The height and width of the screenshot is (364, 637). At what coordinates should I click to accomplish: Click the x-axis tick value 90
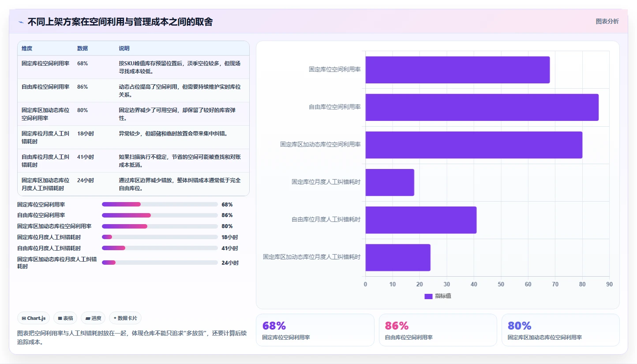tap(610, 285)
